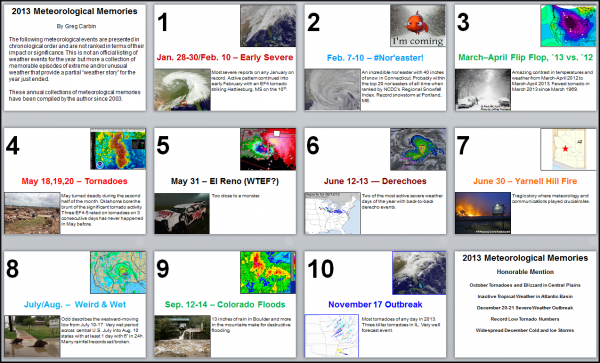Click the nor'easter swirl satellite image

tap(333, 90)
